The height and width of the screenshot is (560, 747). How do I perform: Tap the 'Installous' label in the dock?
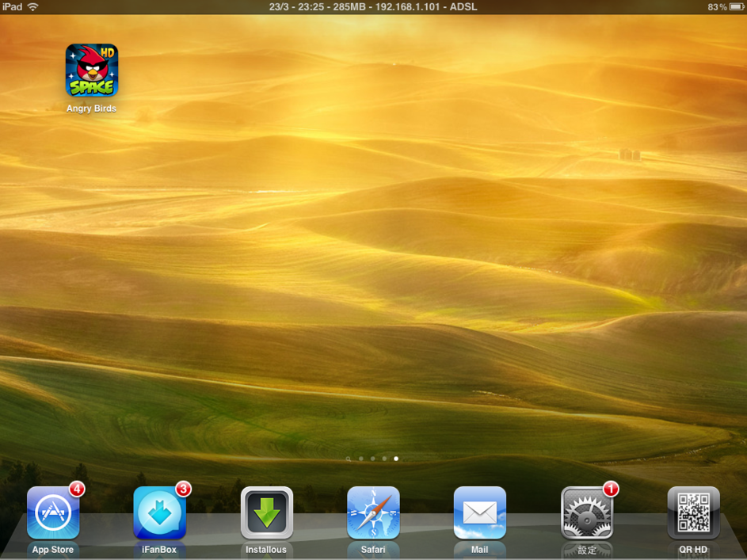point(266,550)
